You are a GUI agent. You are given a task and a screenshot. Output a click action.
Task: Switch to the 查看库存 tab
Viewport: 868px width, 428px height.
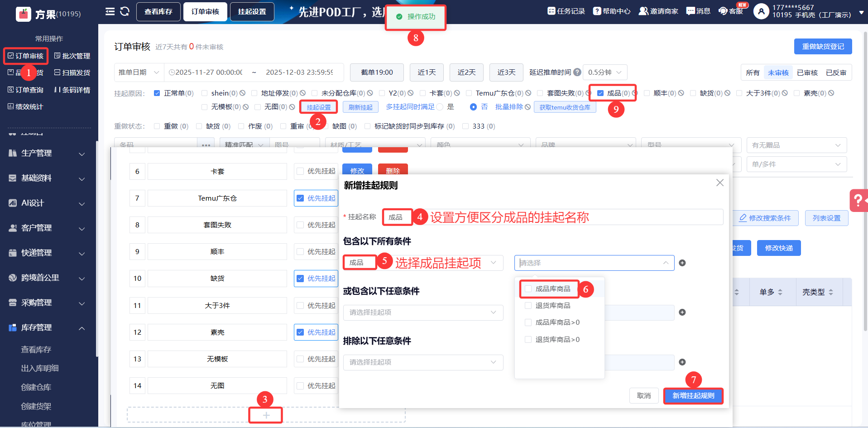pos(158,12)
